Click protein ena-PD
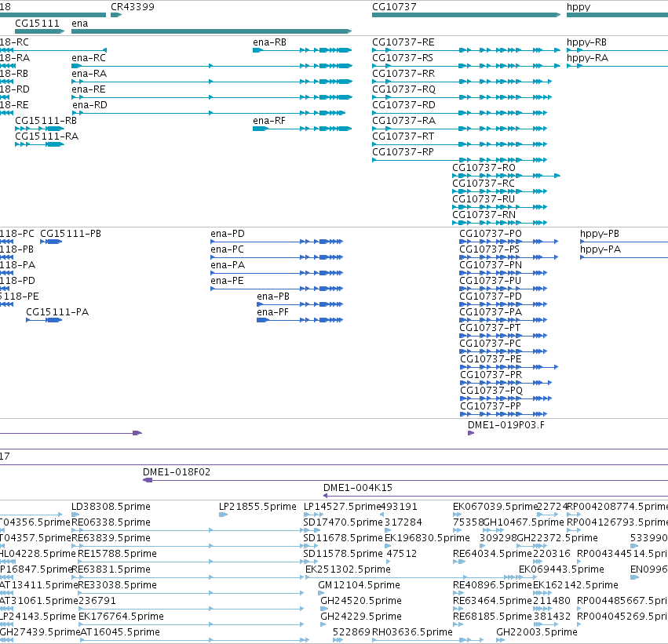Image resolution: width=668 pixels, height=644 pixels. pyautogui.click(x=277, y=242)
